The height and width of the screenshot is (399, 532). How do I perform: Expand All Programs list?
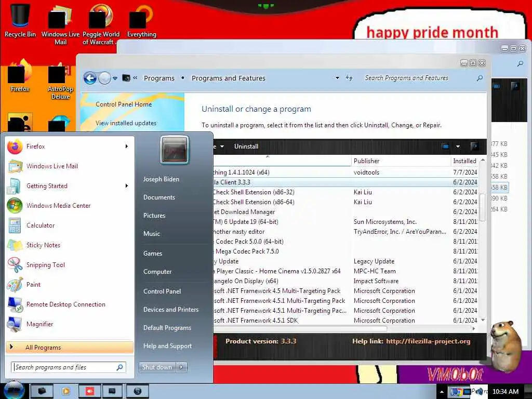pos(70,348)
